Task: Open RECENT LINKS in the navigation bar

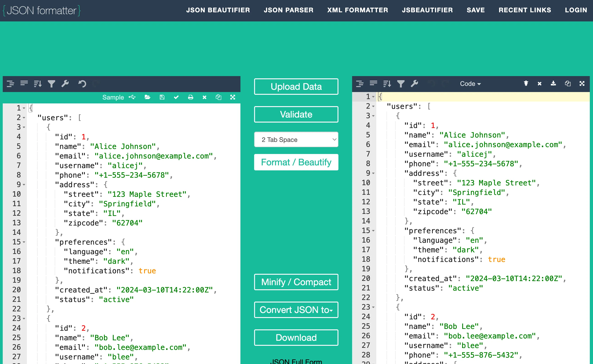Action: click(525, 10)
